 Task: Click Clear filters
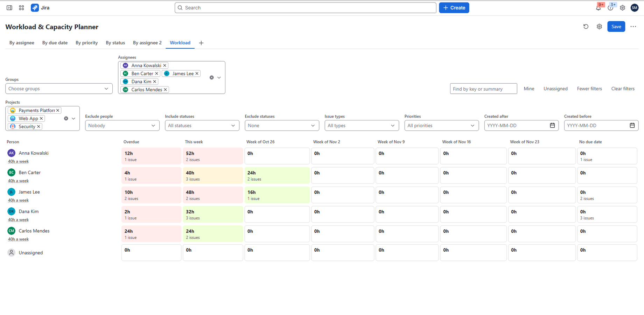click(x=623, y=89)
